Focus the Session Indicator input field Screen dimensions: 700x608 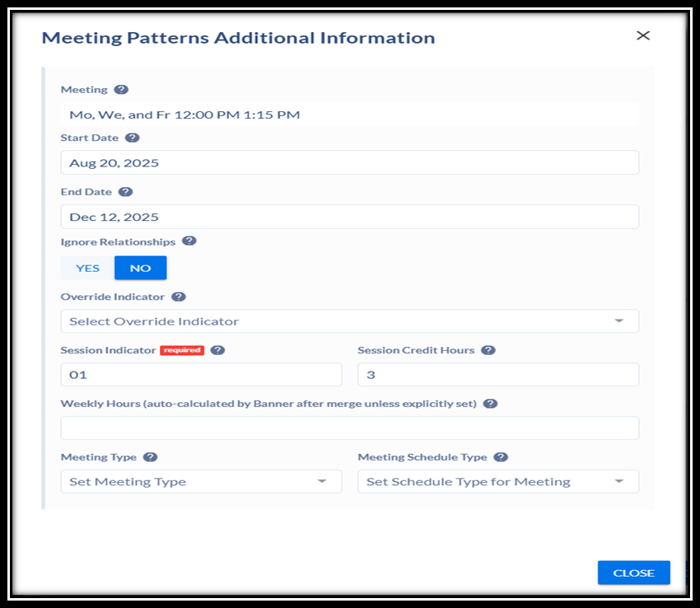(x=201, y=374)
